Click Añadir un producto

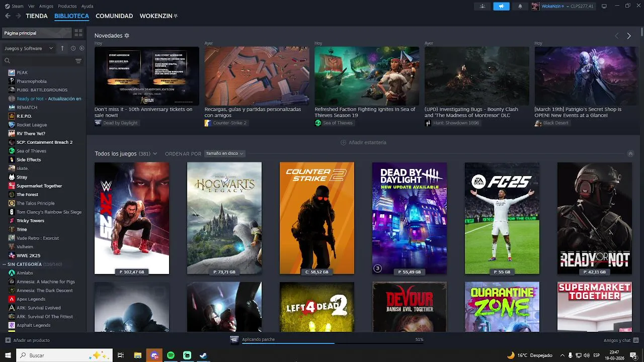click(x=28, y=340)
